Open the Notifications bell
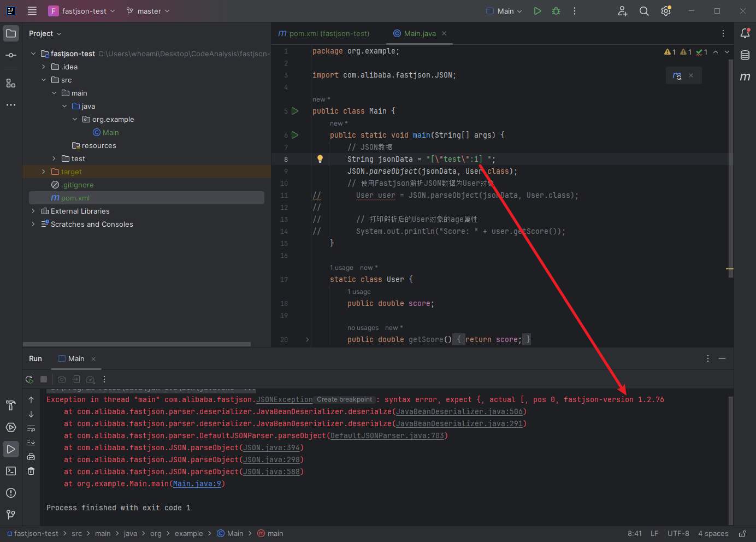This screenshot has width=756, height=542. pyautogui.click(x=745, y=33)
